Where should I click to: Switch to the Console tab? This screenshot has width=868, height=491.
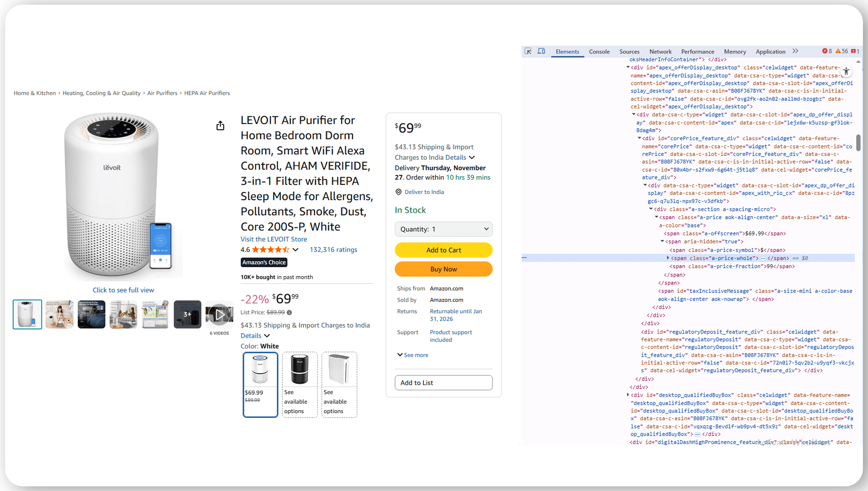tap(599, 51)
